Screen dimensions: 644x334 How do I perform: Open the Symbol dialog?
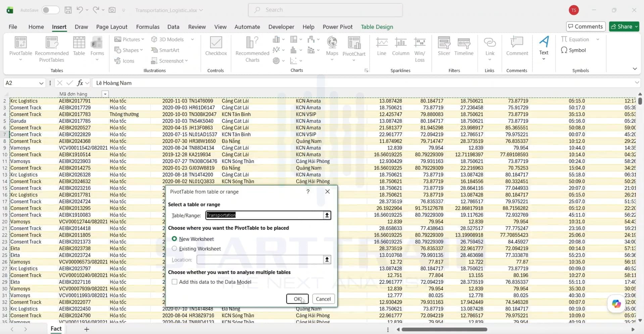[574, 50]
